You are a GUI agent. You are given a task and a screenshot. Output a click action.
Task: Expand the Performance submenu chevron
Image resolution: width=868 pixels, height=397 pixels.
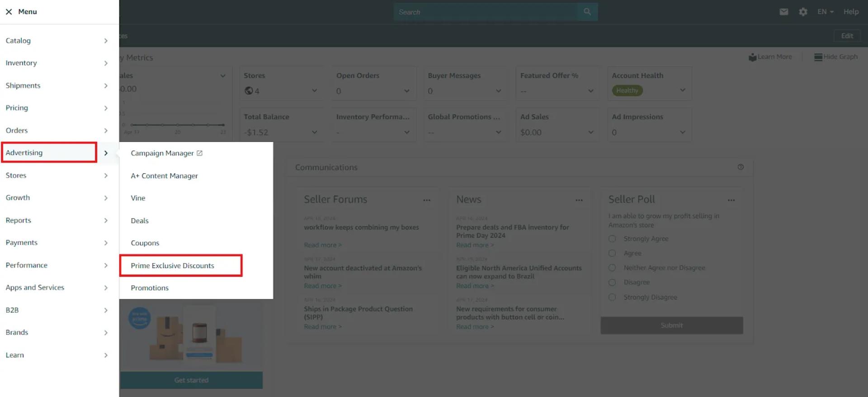point(106,265)
